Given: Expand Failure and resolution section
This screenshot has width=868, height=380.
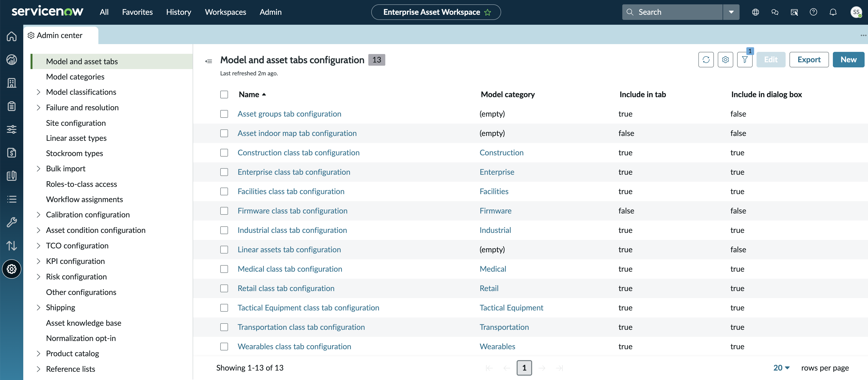Looking at the screenshot, I should click(x=38, y=107).
